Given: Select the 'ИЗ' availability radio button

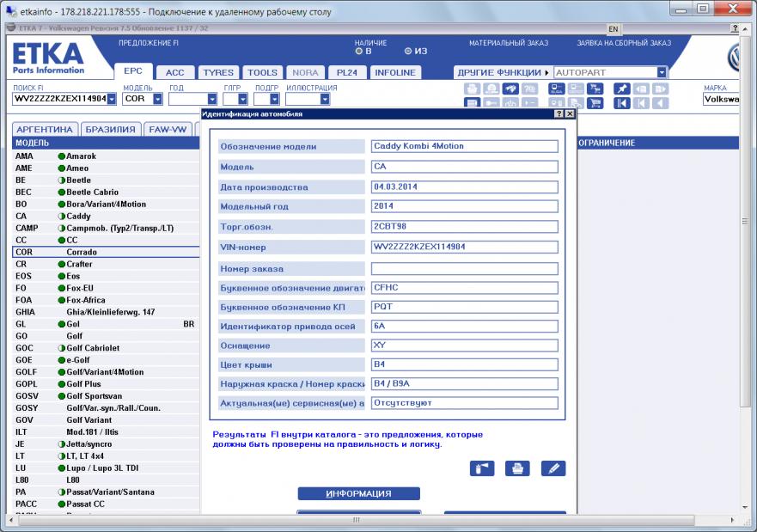Looking at the screenshot, I should pos(408,52).
